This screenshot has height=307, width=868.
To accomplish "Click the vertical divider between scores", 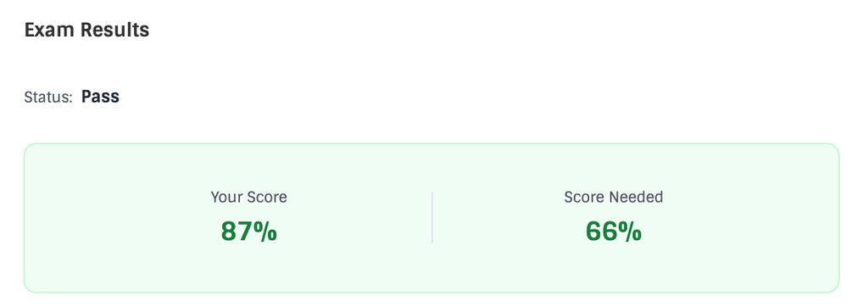I will coord(431,217).
